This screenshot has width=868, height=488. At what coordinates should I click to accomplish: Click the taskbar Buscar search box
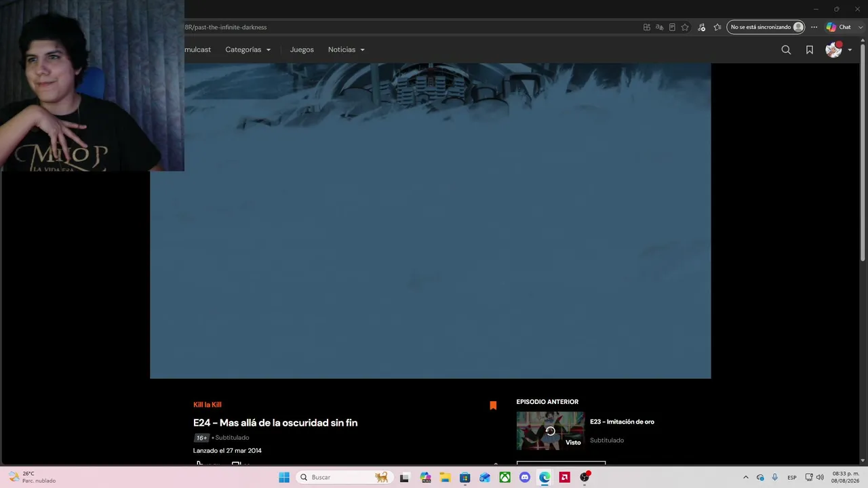pyautogui.click(x=343, y=477)
